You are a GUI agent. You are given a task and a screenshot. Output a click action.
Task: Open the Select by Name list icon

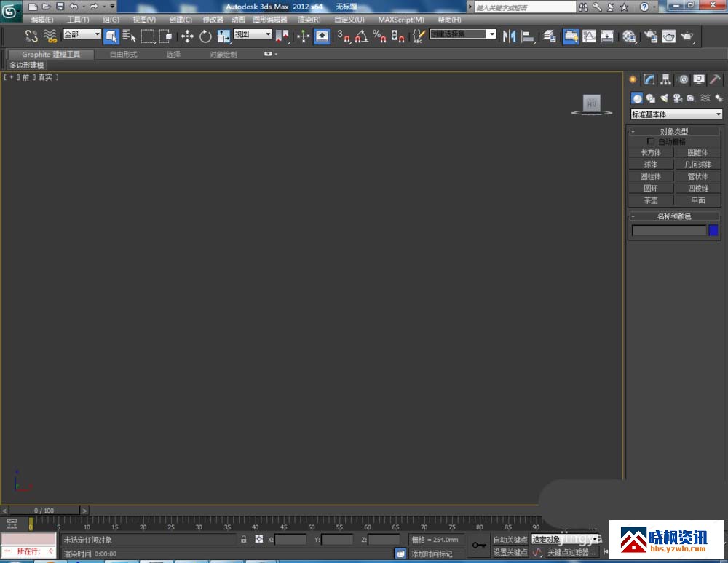(x=129, y=36)
